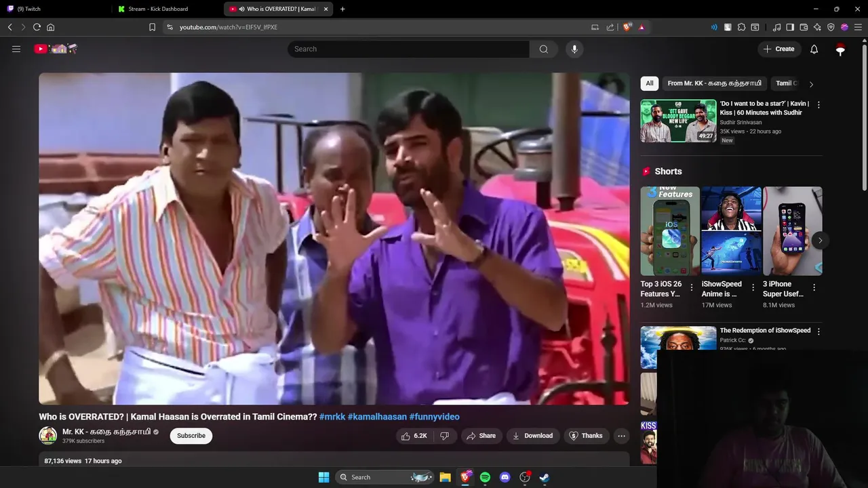Screen dimensions: 868x488
Task: Open iShowSpeed Anime short thumbnail
Action: (x=731, y=231)
